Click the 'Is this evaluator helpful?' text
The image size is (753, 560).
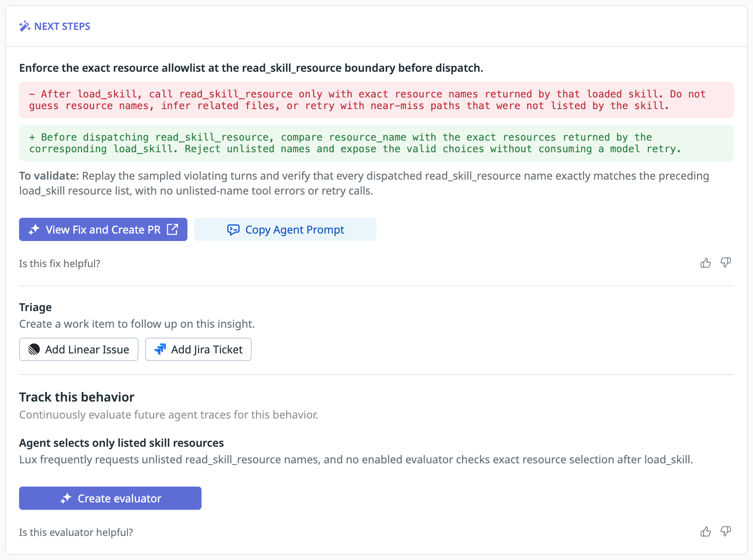tap(76, 532)
